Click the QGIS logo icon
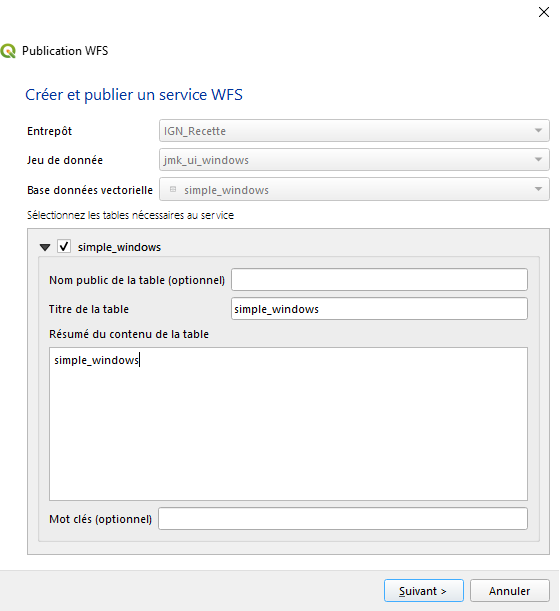 click(x=7, y=51)
